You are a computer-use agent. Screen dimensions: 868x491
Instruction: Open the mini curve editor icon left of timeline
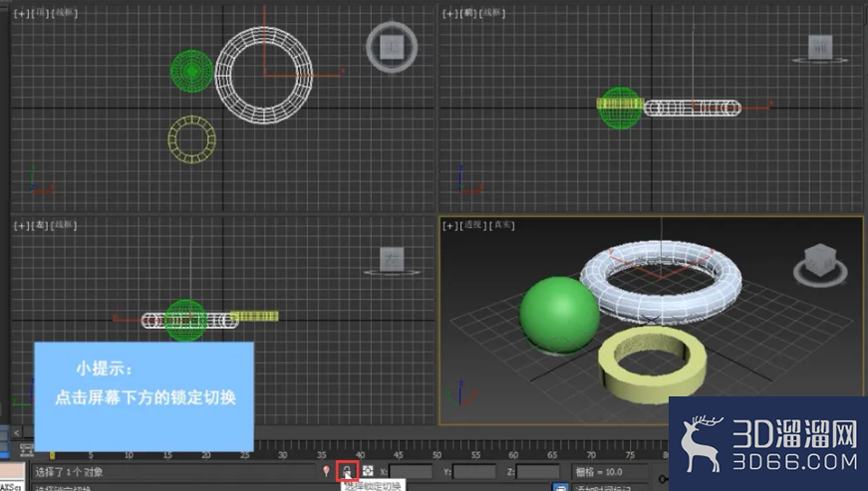coord(27,449)
